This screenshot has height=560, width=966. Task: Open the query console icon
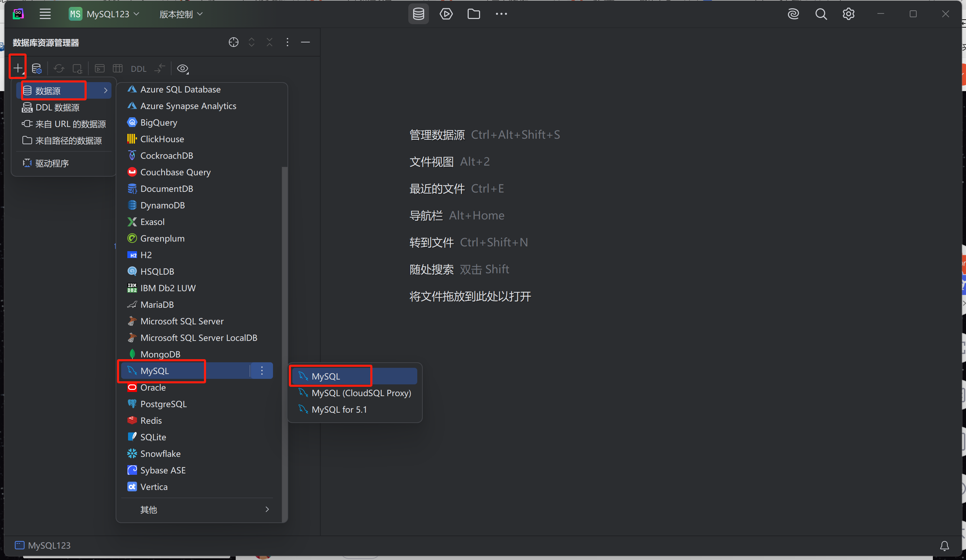(x=100, y=69)
